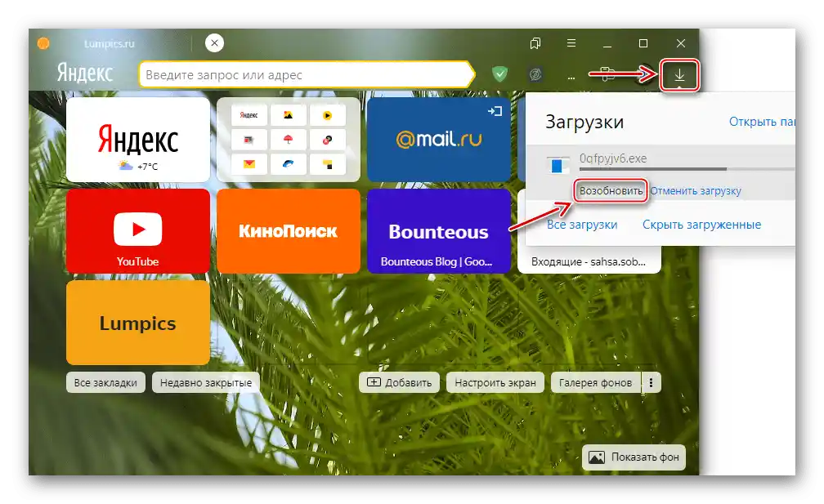
Task: Open the Яндекс tile with weather
Action: (138, 140)
